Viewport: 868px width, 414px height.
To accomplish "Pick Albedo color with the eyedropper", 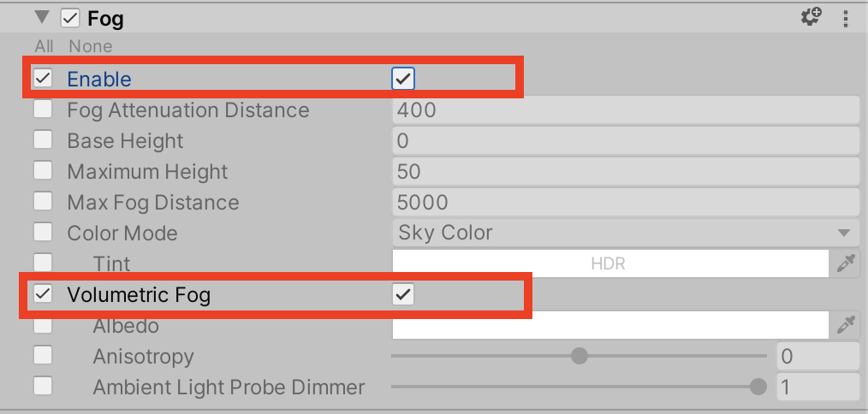I will [x=846, y=325].
